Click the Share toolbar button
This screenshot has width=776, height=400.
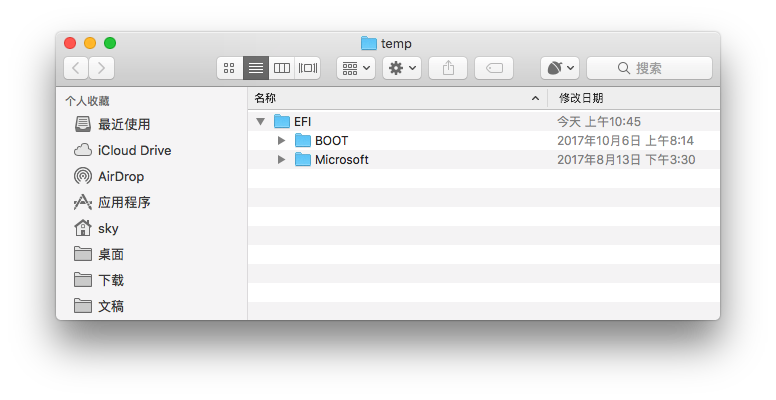click(x=448, y=68)
